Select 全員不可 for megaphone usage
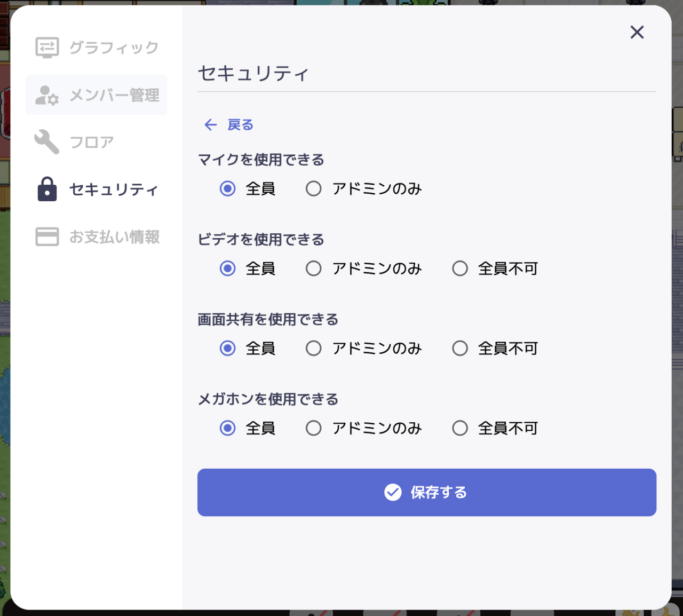 [x=460, y=428]
